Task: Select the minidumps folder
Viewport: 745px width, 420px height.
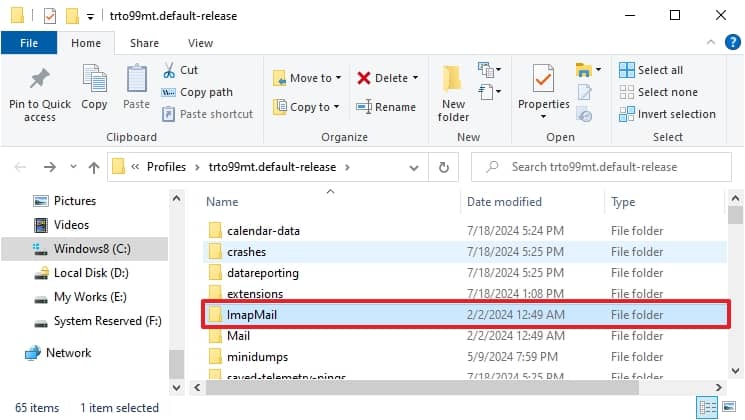Action: (x=465, y=357)
